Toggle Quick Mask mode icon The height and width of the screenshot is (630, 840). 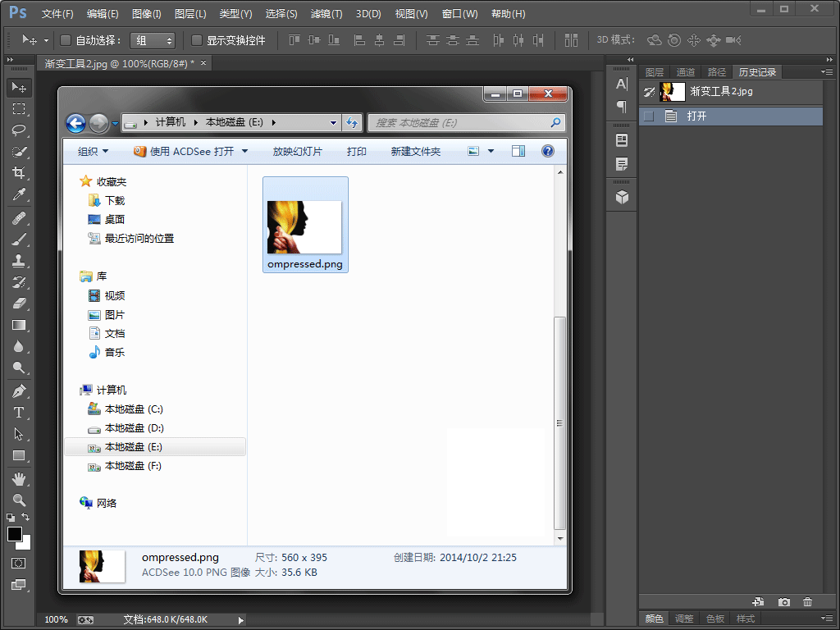[x=18, y=563]
